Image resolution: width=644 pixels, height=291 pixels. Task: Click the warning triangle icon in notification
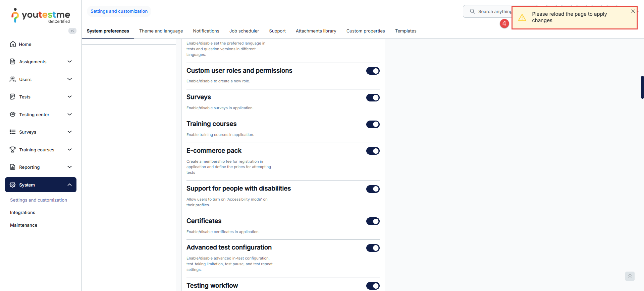pos(522,17)
